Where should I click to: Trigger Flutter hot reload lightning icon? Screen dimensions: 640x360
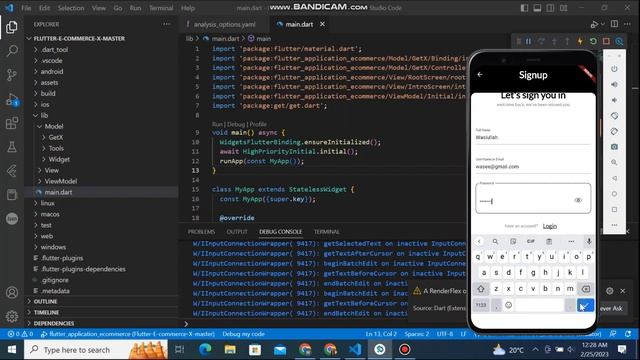tap(580, 41)
